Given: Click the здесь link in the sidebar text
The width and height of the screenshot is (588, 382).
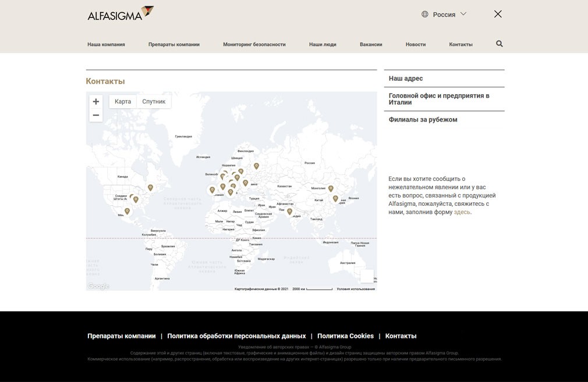Looking at the screenshot, I should coord(462,212).
